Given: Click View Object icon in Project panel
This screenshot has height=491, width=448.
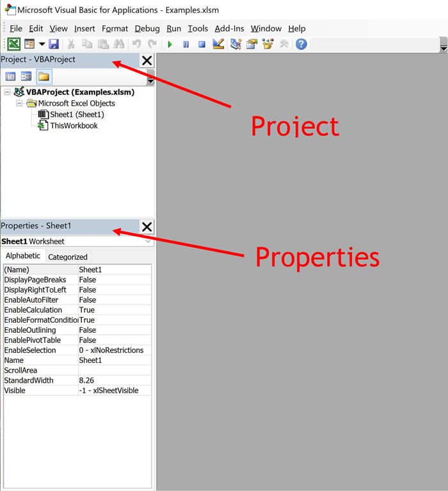Looking at the screenshot, I should click(x=26, y=76).
